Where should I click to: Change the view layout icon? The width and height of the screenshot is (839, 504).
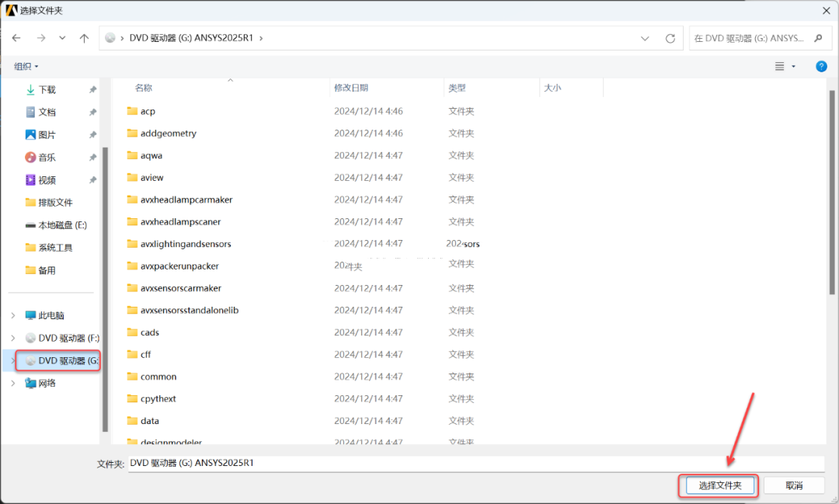pos(780,66)
